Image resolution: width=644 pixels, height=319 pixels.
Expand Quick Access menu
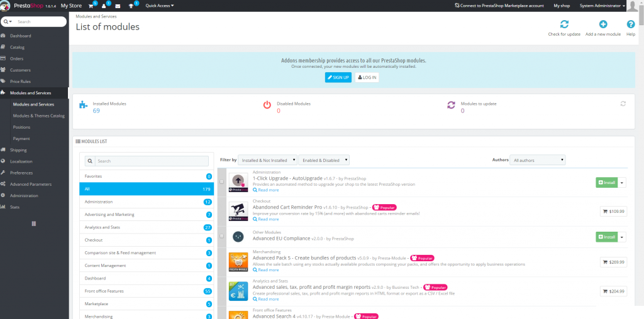pyautogui.click(x=159, y=6)
